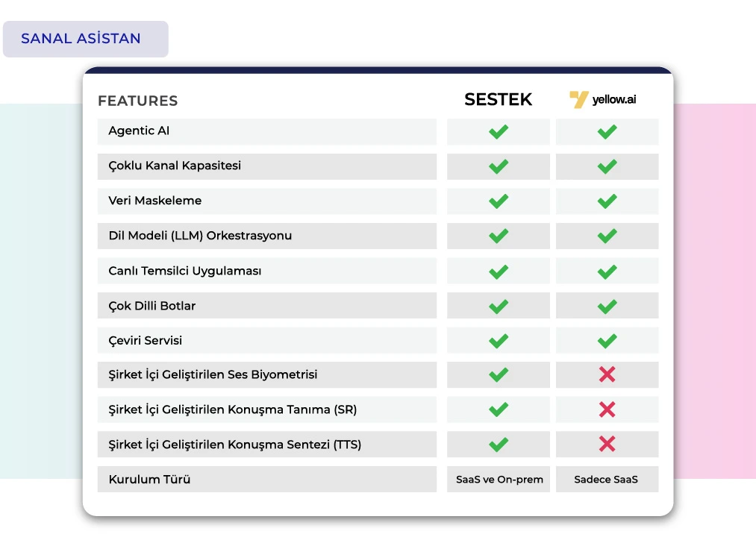Screen dimensions: 756x537
Task: Select the Çoklu Kanal Kapasitesi row label
Action: pos(175,166)
